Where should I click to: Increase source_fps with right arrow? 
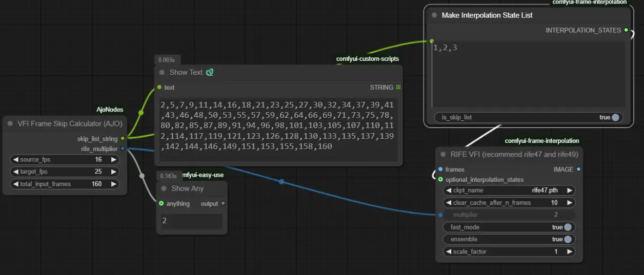point(113,160)
